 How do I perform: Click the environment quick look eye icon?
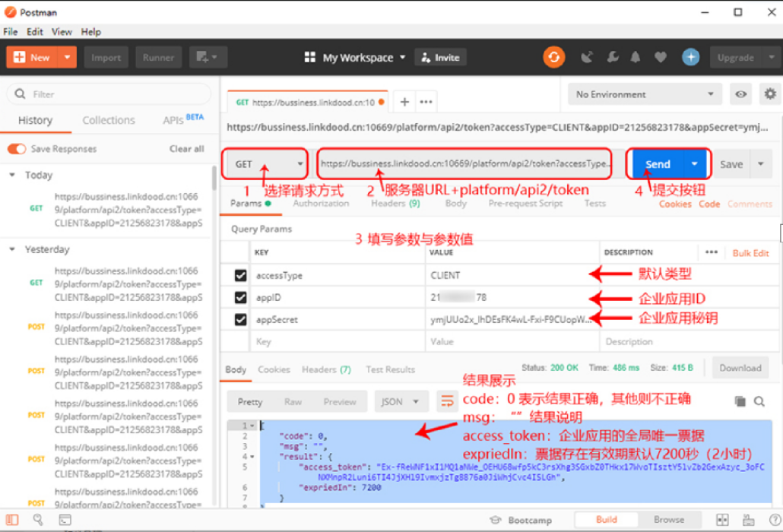click(x=740, y=94)
